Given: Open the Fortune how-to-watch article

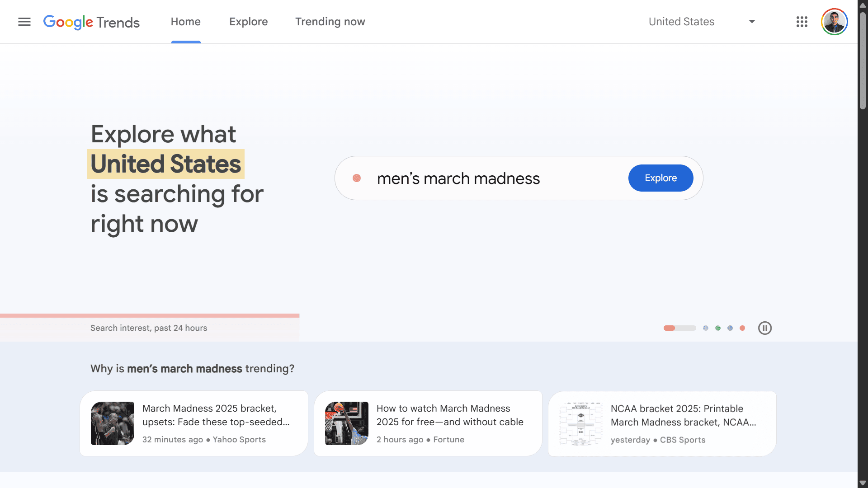Looking at the screenshot, I should (x=428, y=423).
